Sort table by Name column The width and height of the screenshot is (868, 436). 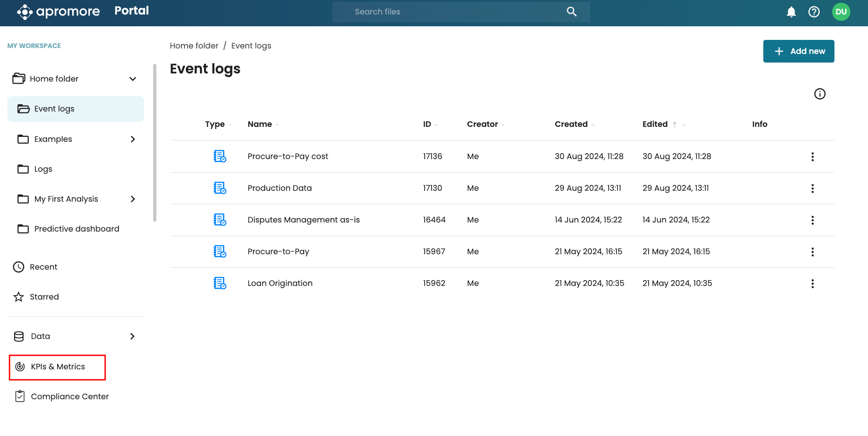pyautogui.click(x=260, y=124)
